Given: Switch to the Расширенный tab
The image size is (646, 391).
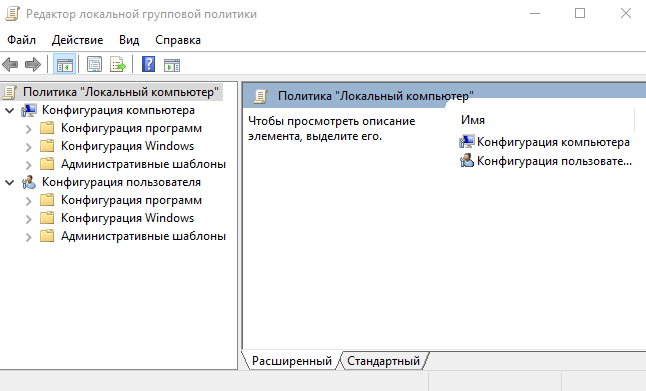Looking at the screenshot, I should point(292,361).
